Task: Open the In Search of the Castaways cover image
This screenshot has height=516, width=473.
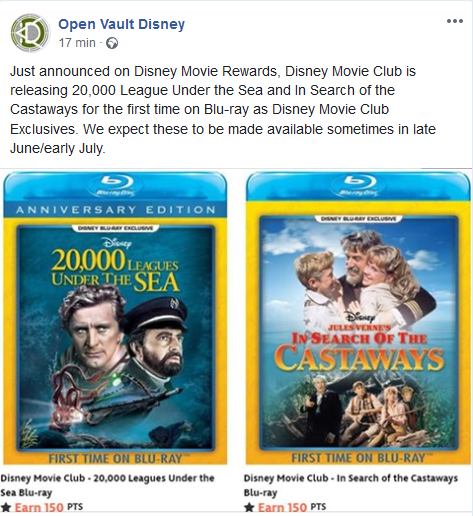Action: click(x=358, y=318)
